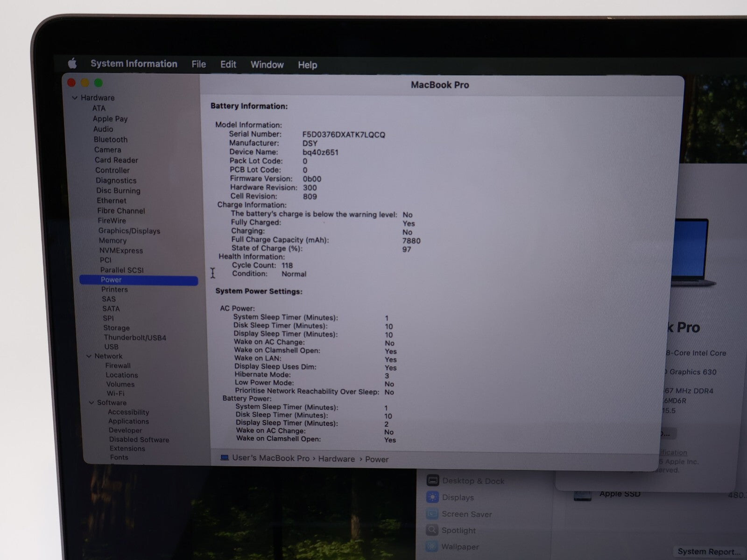Image resolution: width=747 pixels, height=560 pixels.
Task: Select Controller in the sidebar
Action: (112, 170)
